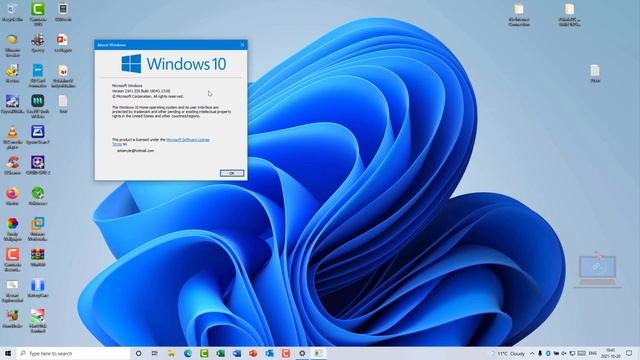Open Task View on the taskbar

155,353
